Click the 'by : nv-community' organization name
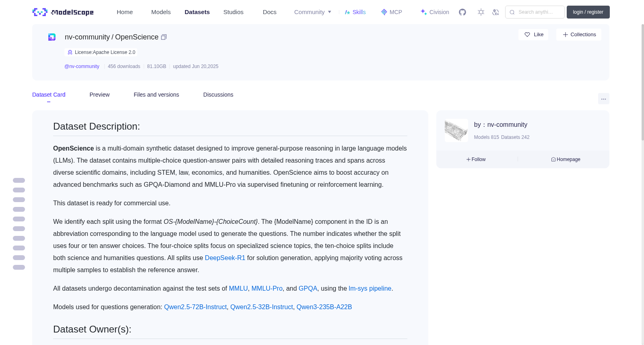The height and width of the screenshot is (345, 644). [501, 125]
